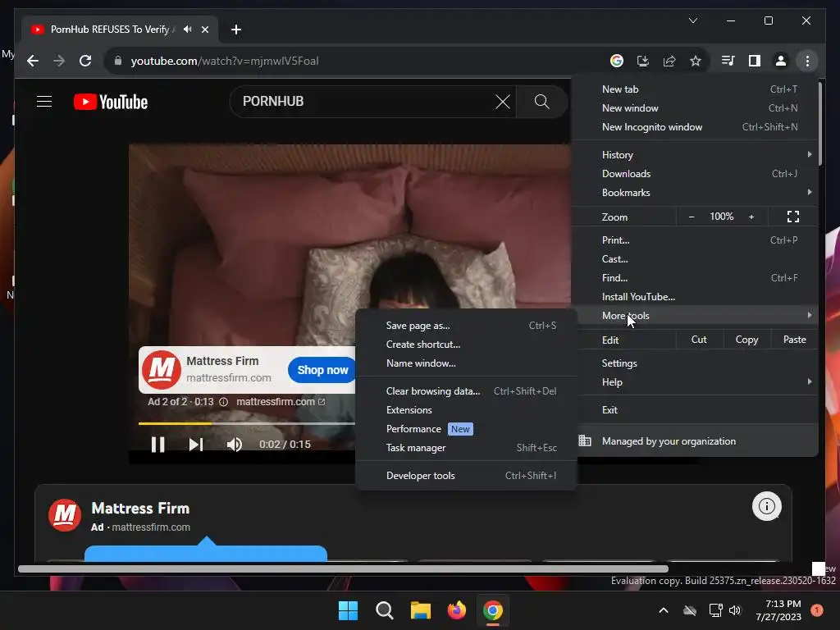Screen dimensions: 840x630
Task: Decrease zoom with minus button
Action: 691,217
